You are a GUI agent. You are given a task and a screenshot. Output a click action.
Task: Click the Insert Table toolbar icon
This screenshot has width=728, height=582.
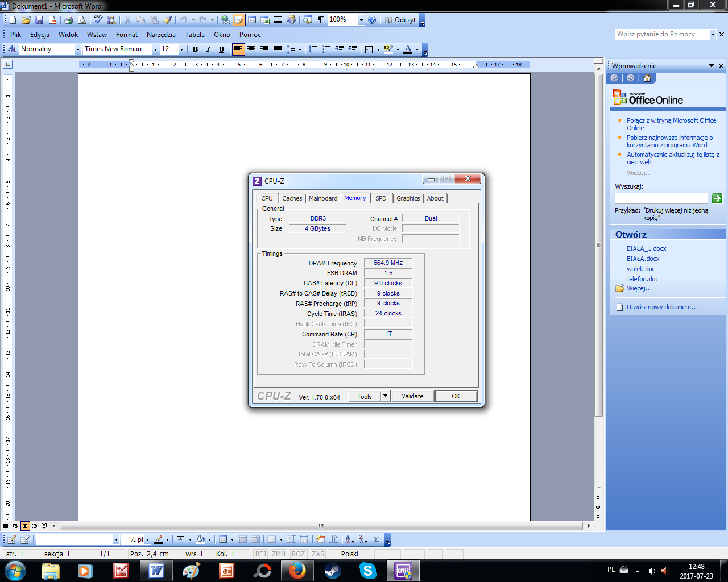251,20
